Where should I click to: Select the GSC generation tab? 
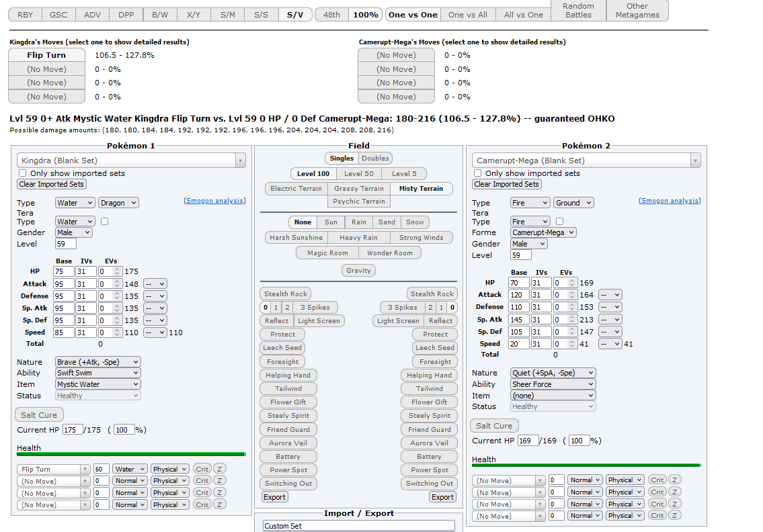coord(58,15)
